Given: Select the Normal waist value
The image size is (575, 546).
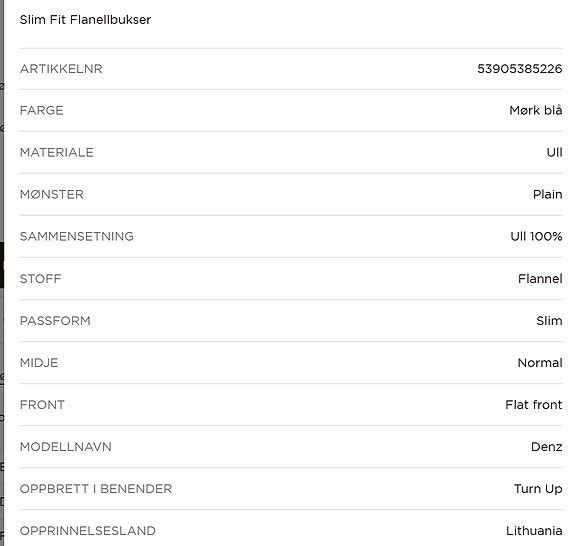Looking at the screenshot, I should [539, 363].
